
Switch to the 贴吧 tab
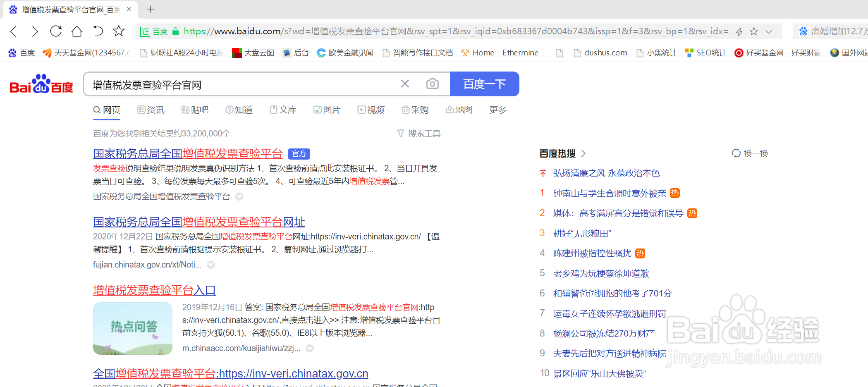(x=195, y=110)
